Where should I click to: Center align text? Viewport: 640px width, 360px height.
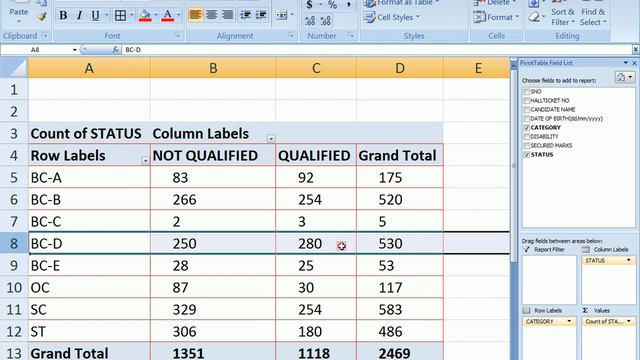pyautogui.click(x=211, y=16)
